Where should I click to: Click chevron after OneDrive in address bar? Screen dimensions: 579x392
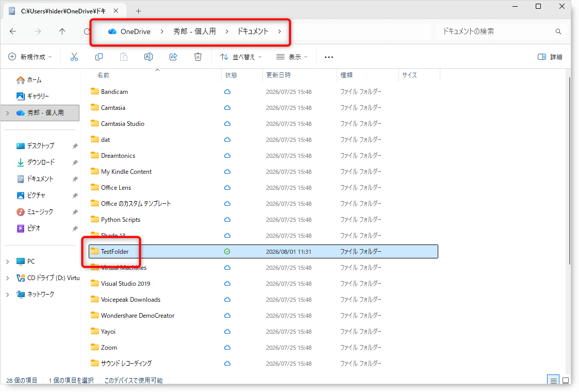162,31
